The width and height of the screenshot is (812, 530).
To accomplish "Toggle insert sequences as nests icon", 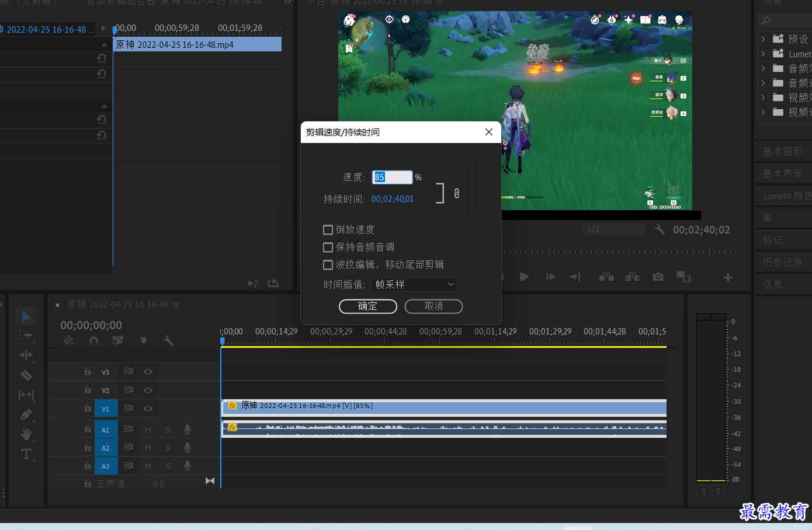I will click(68, 340).
